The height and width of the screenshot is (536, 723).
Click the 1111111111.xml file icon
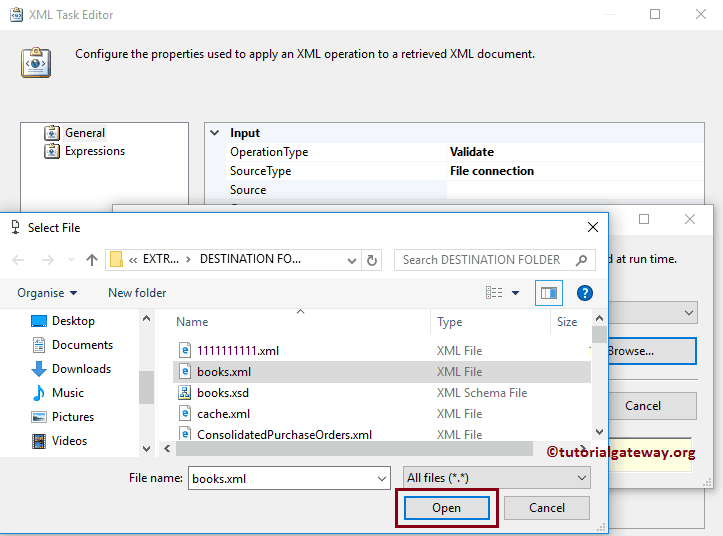point(184,351)
